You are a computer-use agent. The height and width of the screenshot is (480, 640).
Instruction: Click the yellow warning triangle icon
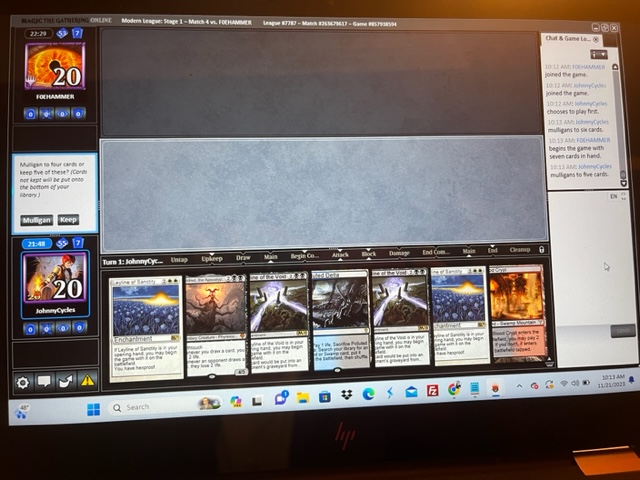pyautogui.click(x=87, y=381)
